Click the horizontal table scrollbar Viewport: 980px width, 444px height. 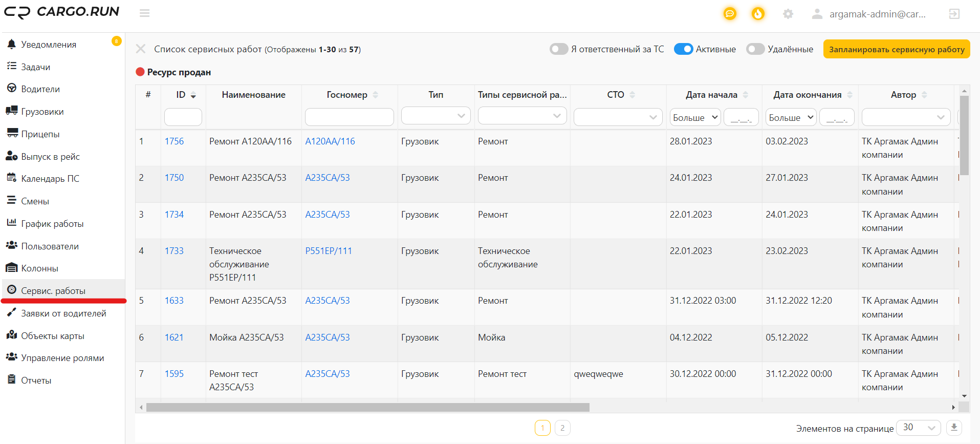[x=367, y=408]
